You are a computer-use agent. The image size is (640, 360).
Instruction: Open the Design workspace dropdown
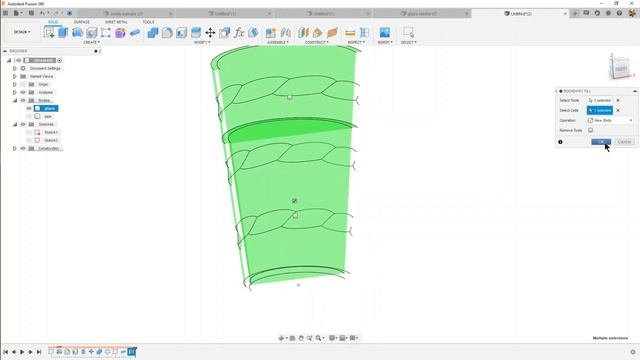[x=22, y=32]
